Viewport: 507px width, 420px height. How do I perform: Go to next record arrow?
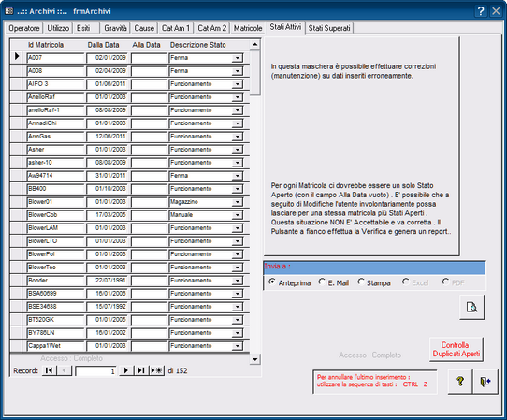click(126, 370)
